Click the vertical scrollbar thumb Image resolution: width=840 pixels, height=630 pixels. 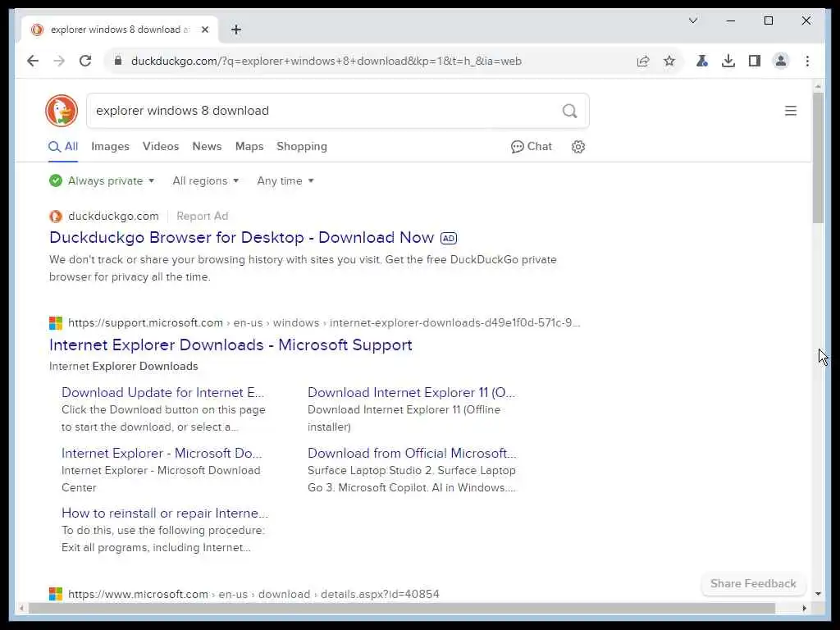click(818, 158)
